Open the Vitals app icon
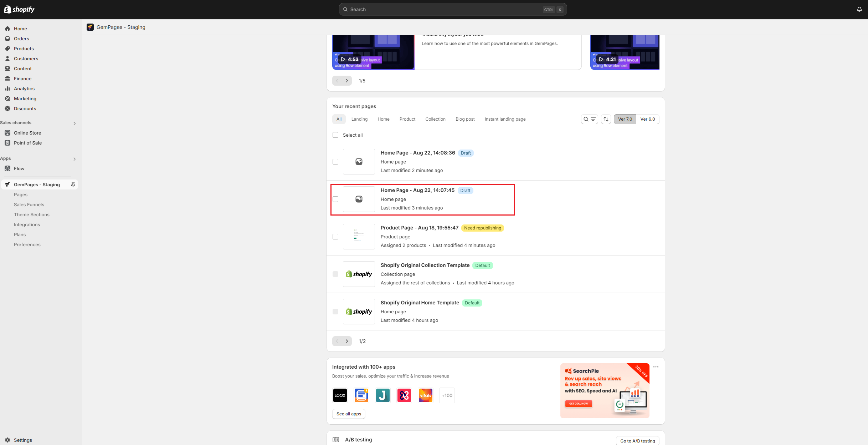This screenshot has width=868, height=445. tap(425, 395)
